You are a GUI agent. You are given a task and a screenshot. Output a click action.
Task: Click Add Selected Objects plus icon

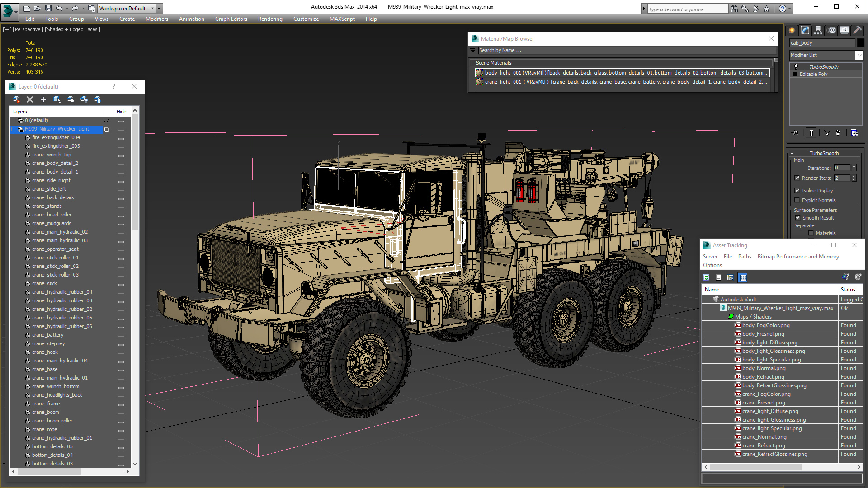(43, 99)
